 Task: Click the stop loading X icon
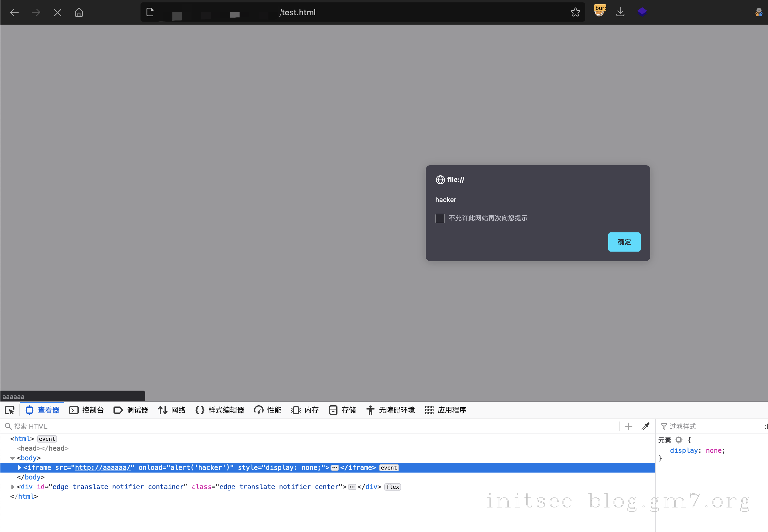(58, 13)
